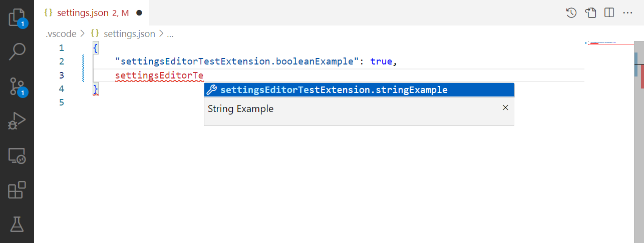Split the editor to the right
This screenshot has height=243, width=644.
(x=609, y=13)
